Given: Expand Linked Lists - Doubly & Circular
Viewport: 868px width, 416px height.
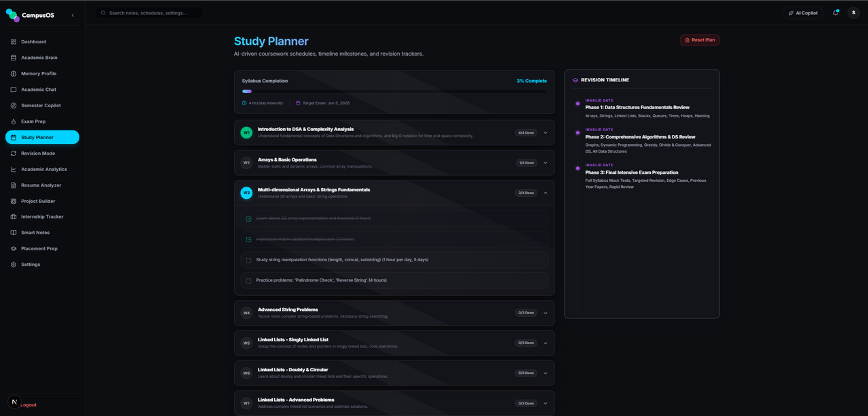Looking at the screenshot, I should click(x=546, y=373).
